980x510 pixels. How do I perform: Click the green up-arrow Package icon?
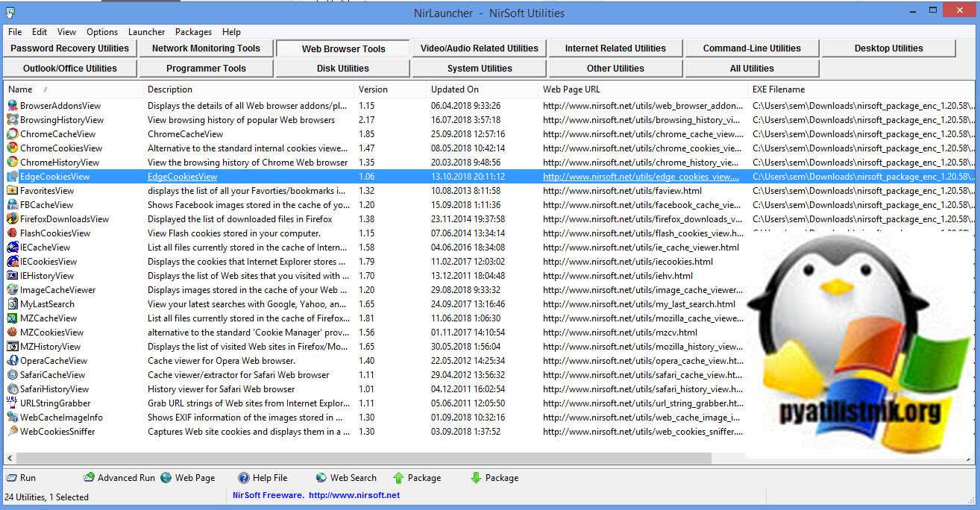(x=399, y=478)
